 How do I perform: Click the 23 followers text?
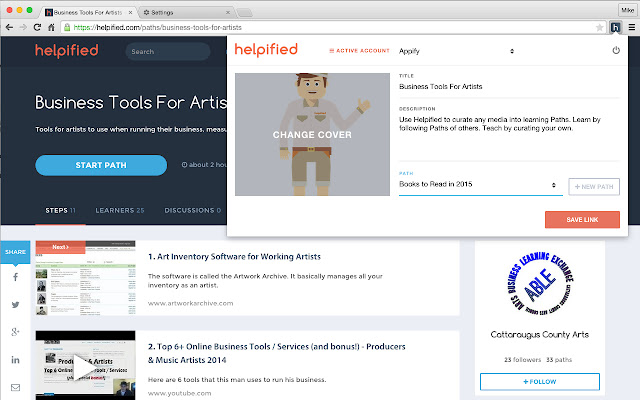pos(522,360)
